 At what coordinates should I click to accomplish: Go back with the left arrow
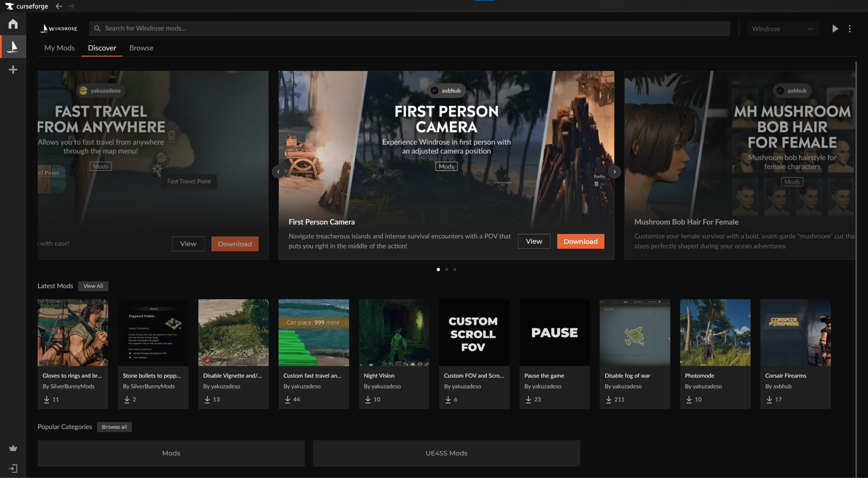coord(59,6)
